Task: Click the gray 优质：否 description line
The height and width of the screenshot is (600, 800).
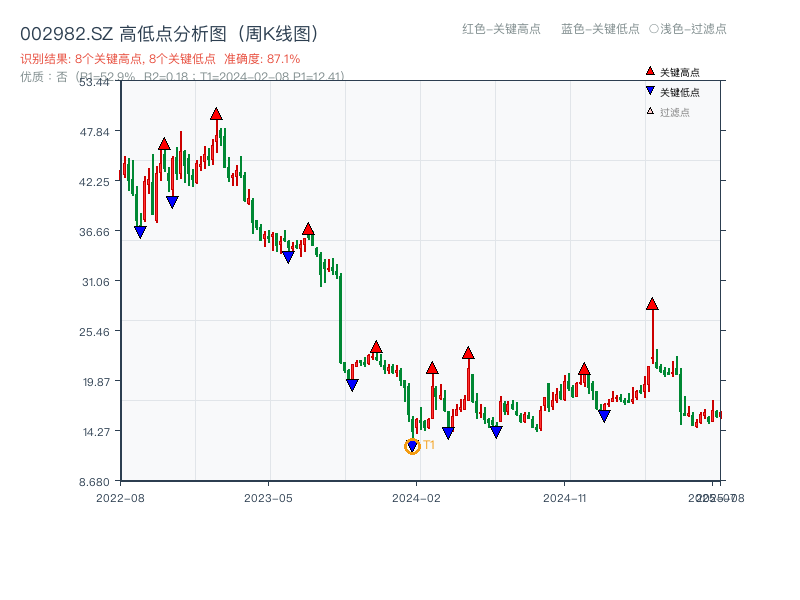Action: (182, 77)
